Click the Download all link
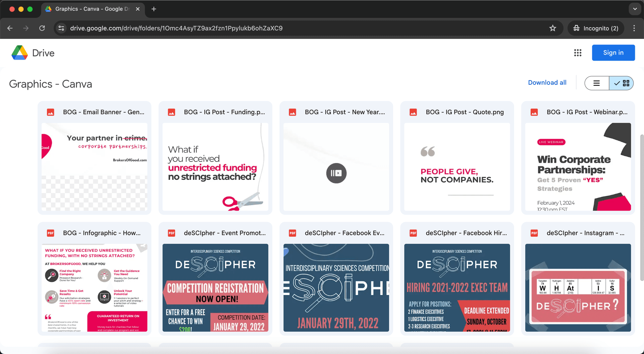The height and width of the screenshot is (354, 644). pos(547,82)
